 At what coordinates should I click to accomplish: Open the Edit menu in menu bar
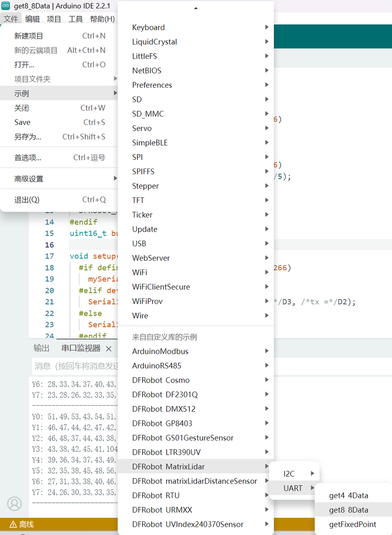pyautogui.click(x=32, y=19)
